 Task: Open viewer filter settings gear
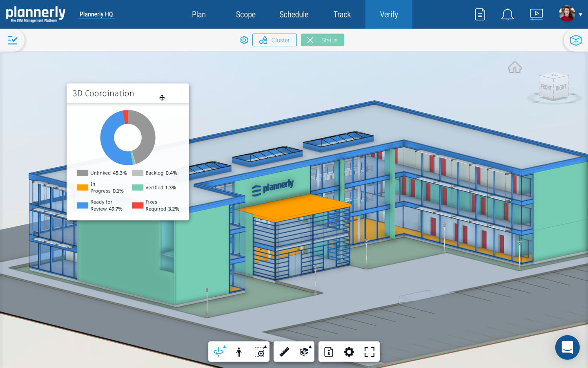click(x=244, y=40)
